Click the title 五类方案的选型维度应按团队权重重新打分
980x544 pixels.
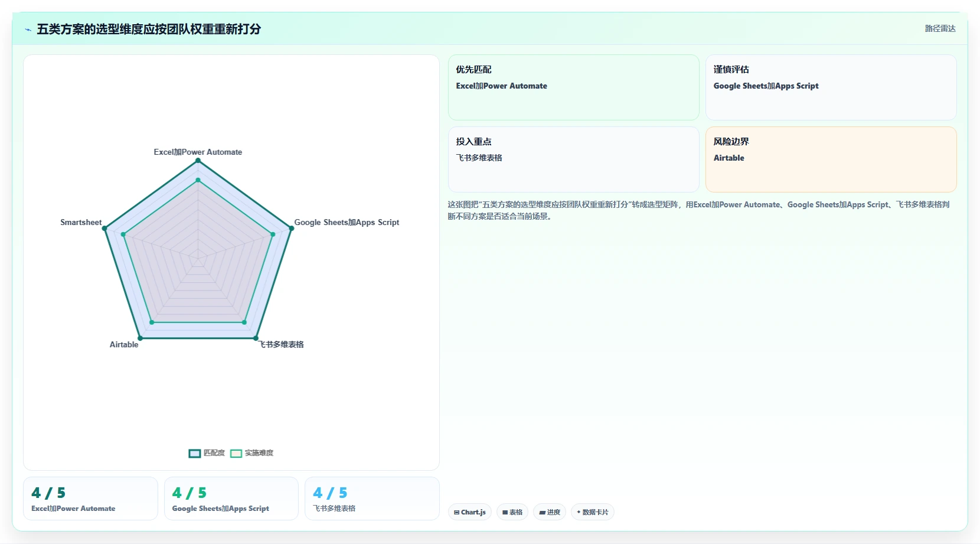click(149, 29)
